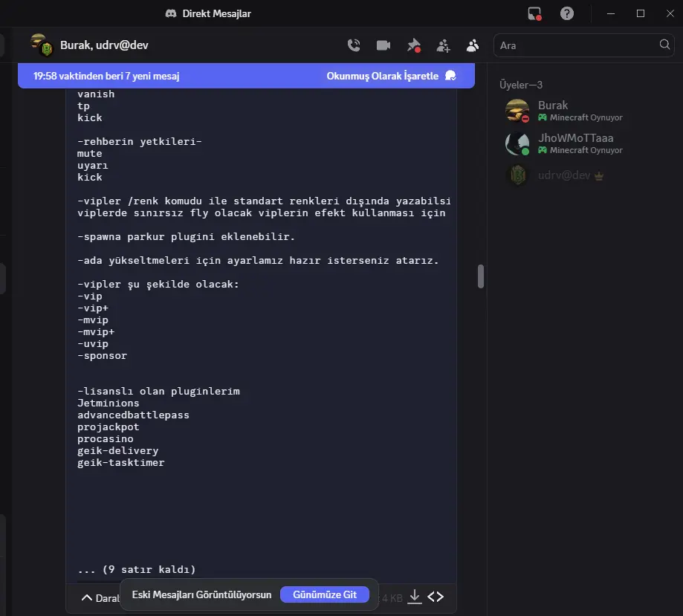Click the text 'uyarı'
Screen dimensions: 683x616
(92, 166)
